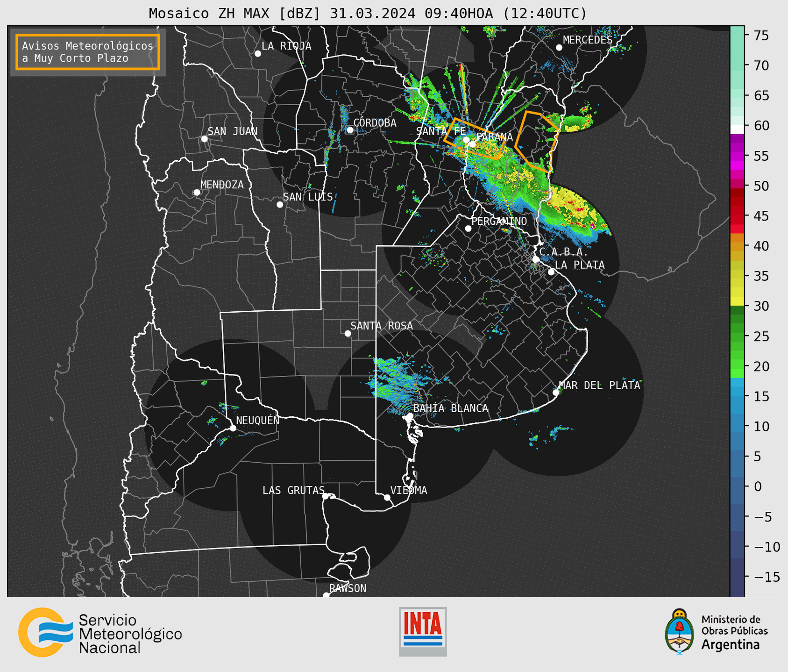788x672 pixels.
Task: Click the NEUQUÉN city dot
Action: (233, 428)
